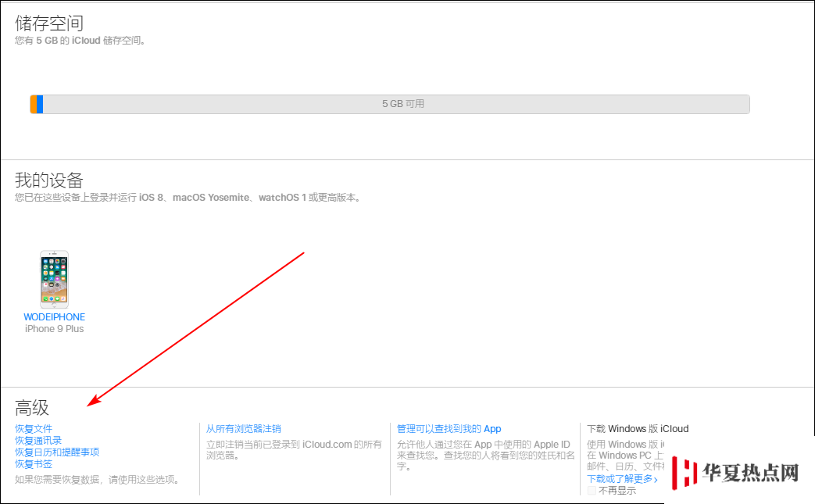The height and width of the screenshot is (504, 815).
Task: Open 恢复日历和提醒事项 link
Action: click(x=57, y=452)
